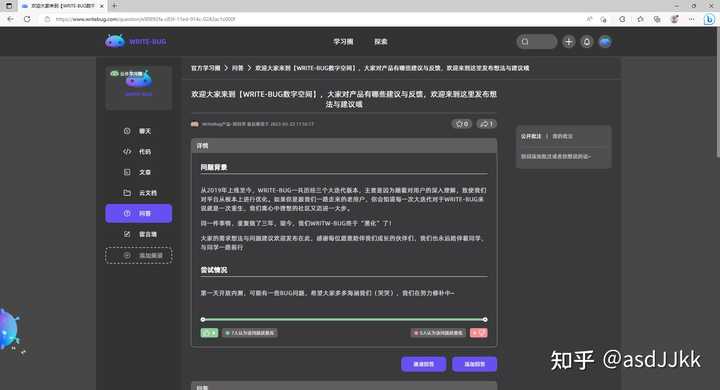The height and width of the screenshot is (390, 720).
Task: Select the highlighted 问答 Q&A sidebar item
Action: [x=138, y=214]
